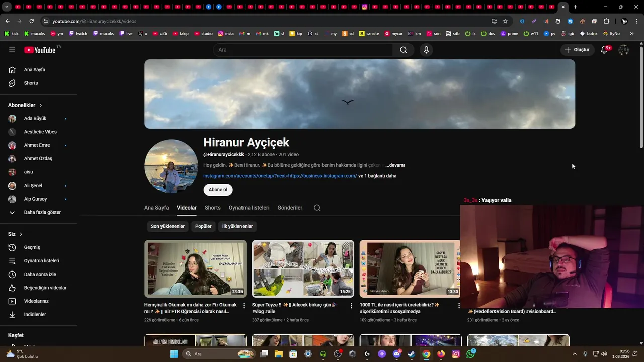
Task: Open the Siz section chevron
Action: pos(21,234)
